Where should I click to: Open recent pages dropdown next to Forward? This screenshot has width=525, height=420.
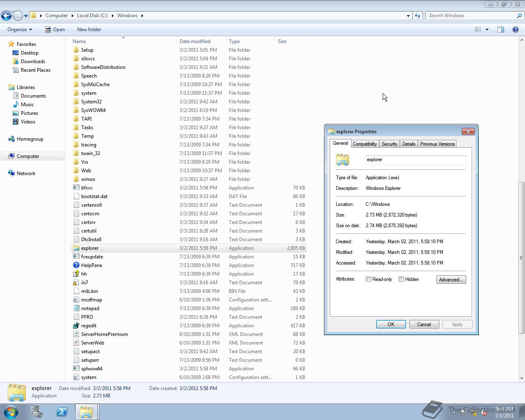point(26,16)
